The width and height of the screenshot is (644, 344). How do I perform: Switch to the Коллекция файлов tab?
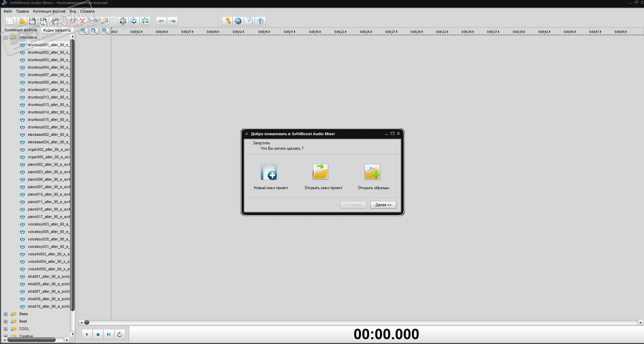(x=20, y=30)
